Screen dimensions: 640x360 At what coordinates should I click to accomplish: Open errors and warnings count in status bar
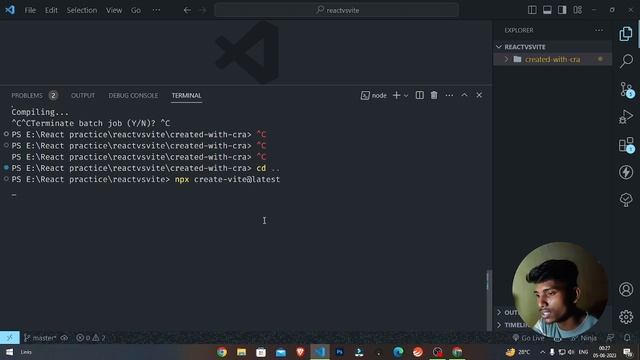tap(91, 338)
